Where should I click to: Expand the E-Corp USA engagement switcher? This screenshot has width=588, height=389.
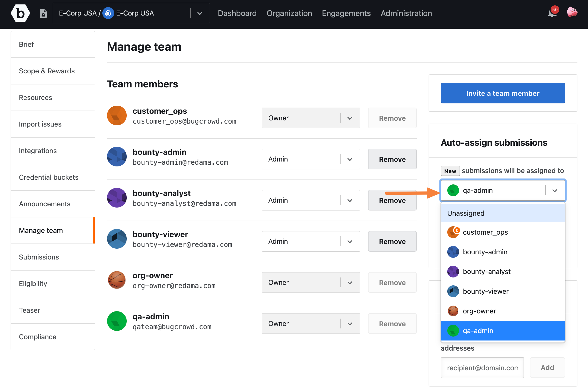200,13
